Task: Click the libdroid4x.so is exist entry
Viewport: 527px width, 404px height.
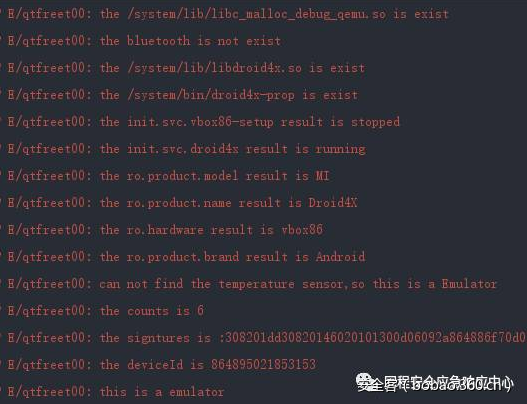Action: pyautogui.click(x=186, y=68)
